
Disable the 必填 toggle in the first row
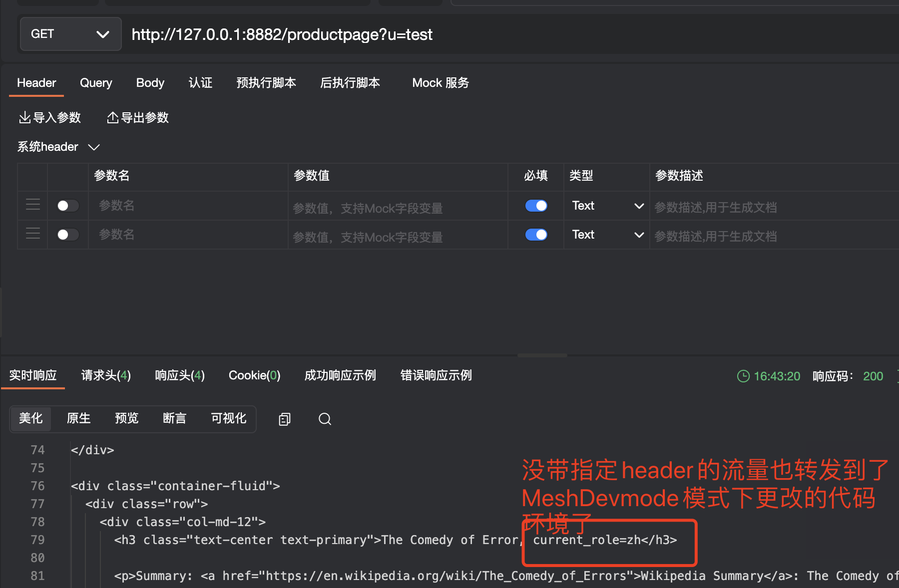point(536,205)
